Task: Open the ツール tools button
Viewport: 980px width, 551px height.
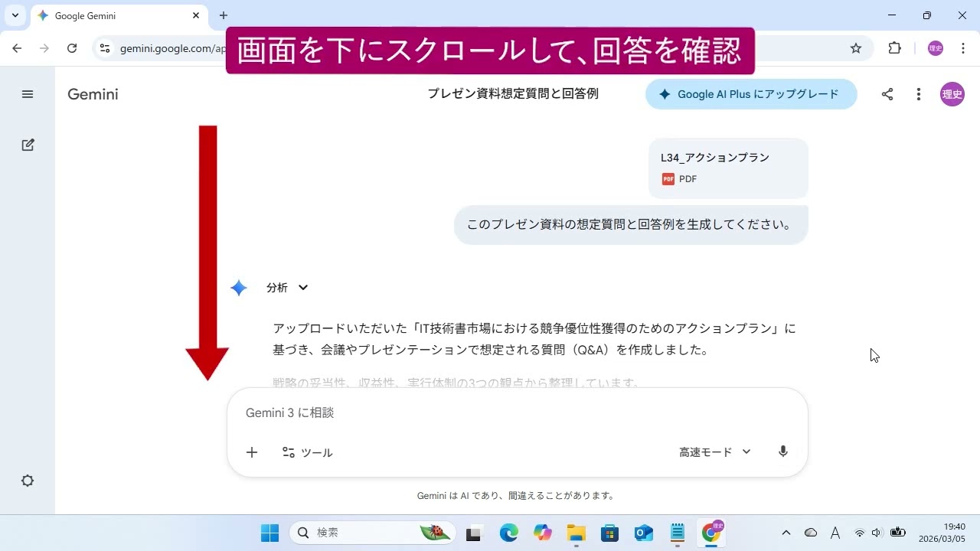Action: 307,452
